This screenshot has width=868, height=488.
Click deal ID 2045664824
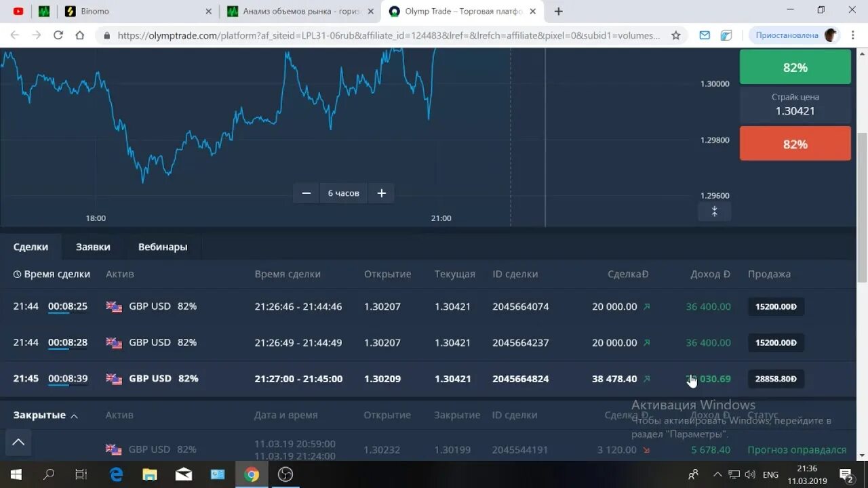[x=521, y=378]
